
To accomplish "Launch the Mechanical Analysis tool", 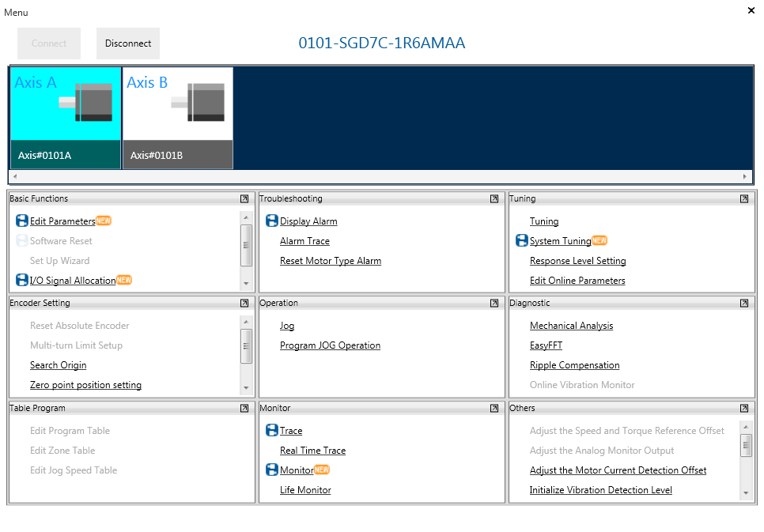I will coord(571,326).
